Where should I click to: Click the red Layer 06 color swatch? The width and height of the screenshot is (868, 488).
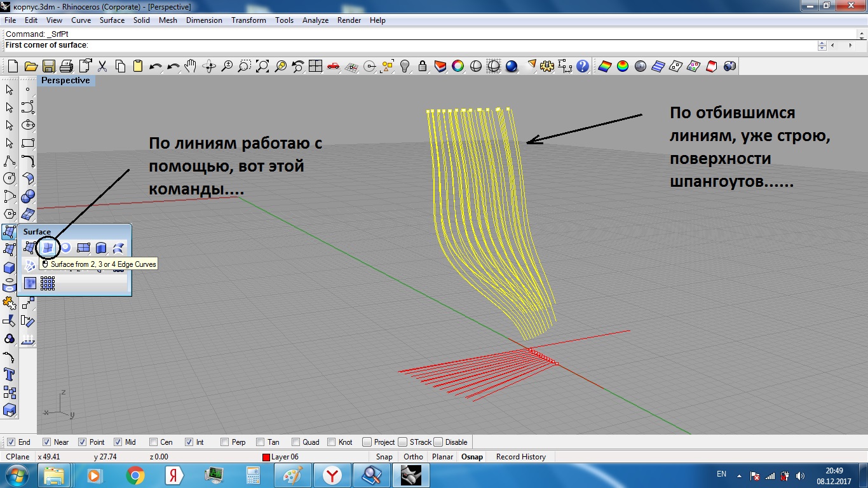pos(266,457)
